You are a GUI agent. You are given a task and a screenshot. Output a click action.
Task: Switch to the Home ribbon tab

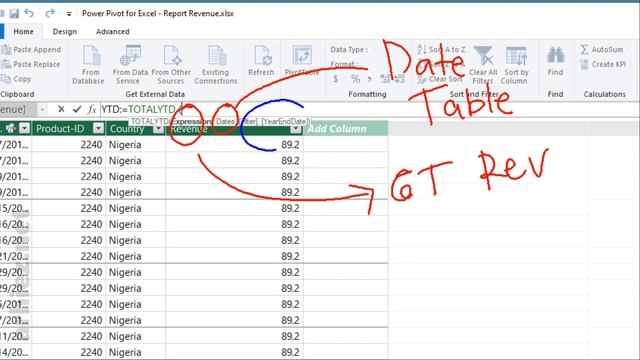[x=23, y=31]
